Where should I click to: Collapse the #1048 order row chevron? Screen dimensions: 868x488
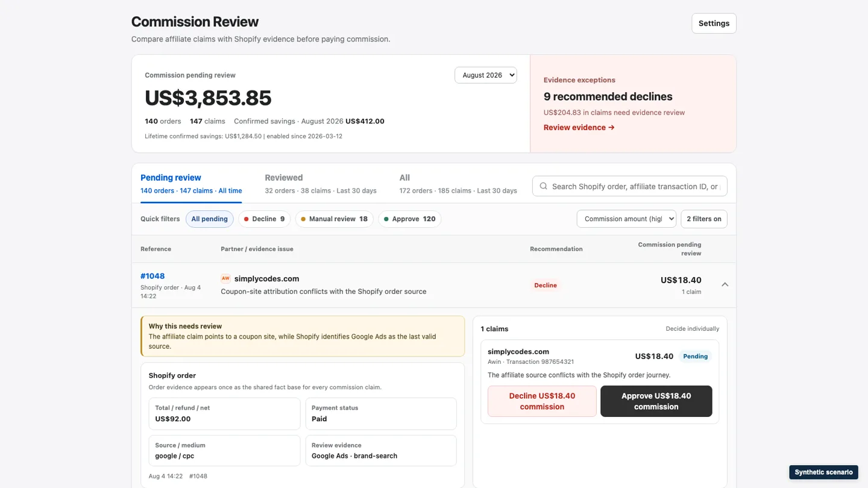725,284
